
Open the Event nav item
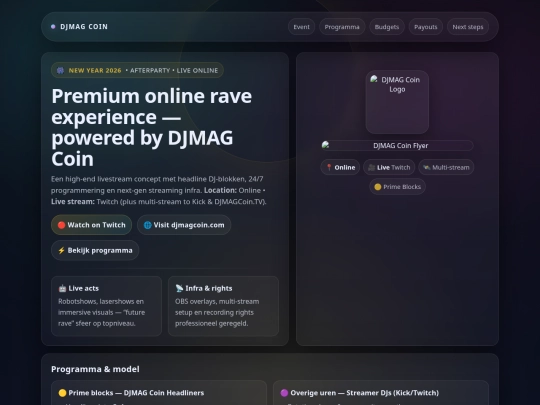pos(301,27)
